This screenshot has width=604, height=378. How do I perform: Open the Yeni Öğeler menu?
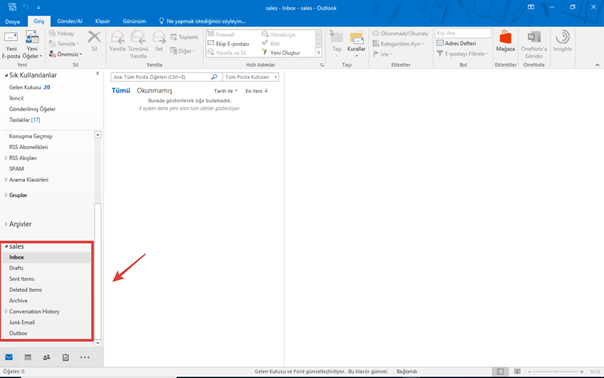[x=32, y=45]
